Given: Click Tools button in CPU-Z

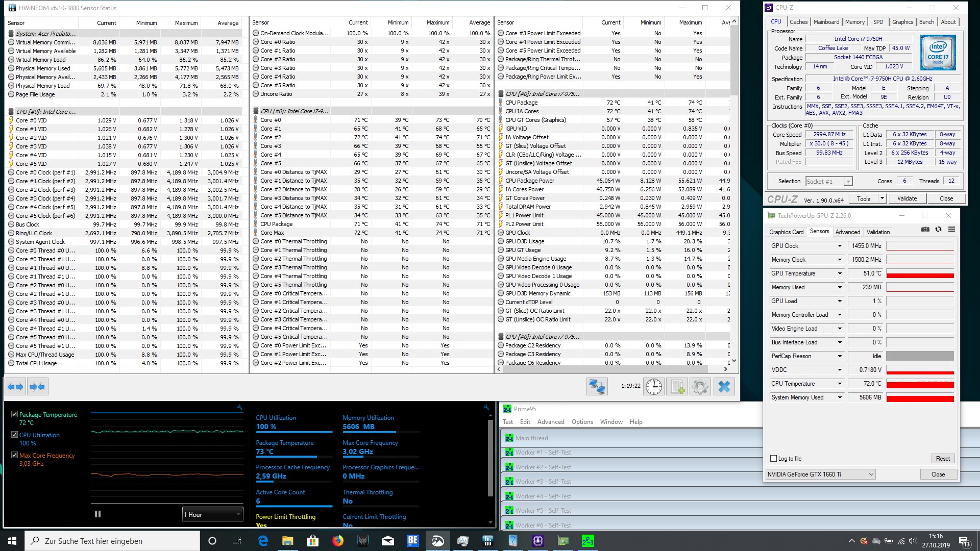Looking at the screenshot, I should (x=864, y=198).
